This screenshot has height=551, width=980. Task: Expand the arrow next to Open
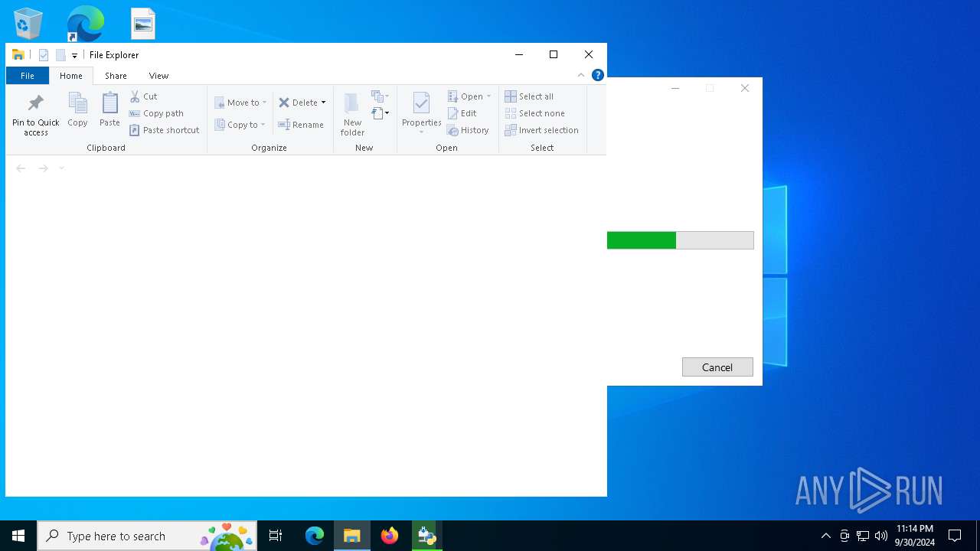tap(488, 96)
